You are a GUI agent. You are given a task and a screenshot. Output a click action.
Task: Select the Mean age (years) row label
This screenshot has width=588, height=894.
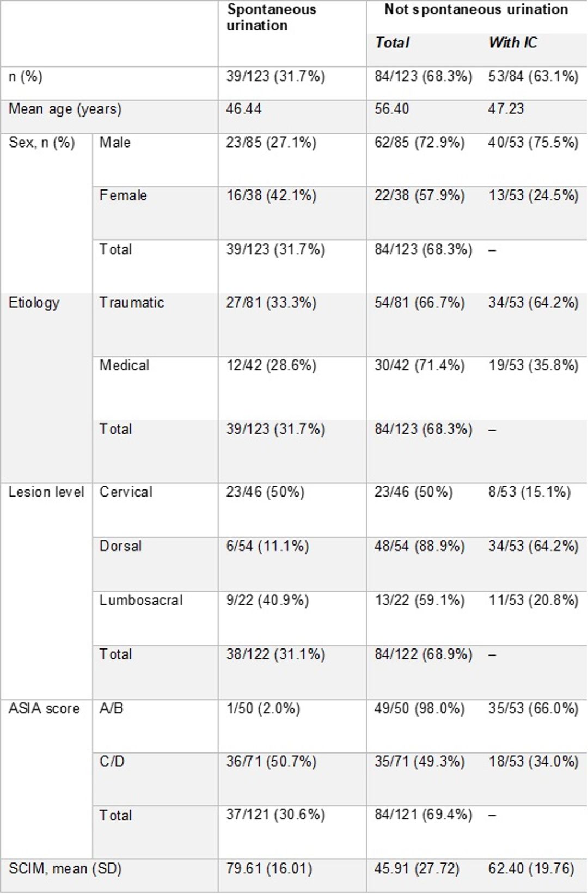click(65, 109)
